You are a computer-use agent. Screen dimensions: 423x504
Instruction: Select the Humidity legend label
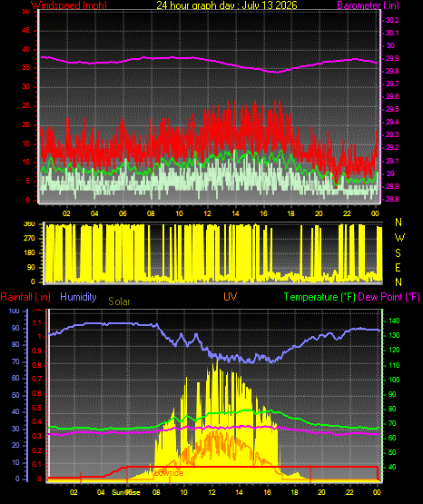pos(78,297)
